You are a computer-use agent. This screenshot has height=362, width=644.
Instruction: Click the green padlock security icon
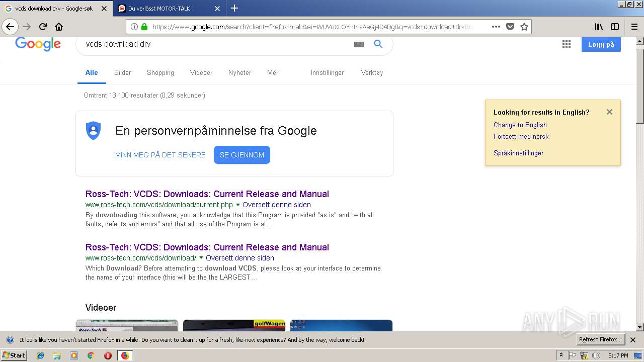144,27
